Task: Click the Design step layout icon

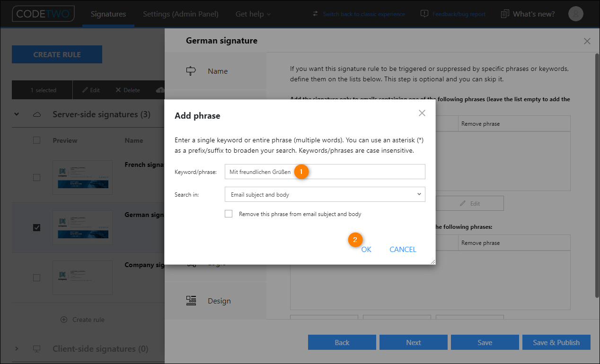Action: (191, 301)
